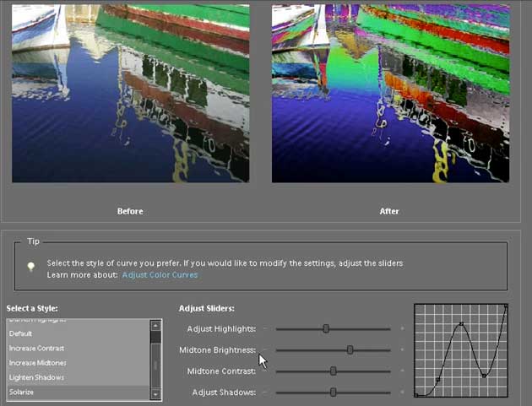The height and width of the screenshot is (406, 532).
Task: Click the plus end of Adjust Highlights slider
Action: pos(403,328)
